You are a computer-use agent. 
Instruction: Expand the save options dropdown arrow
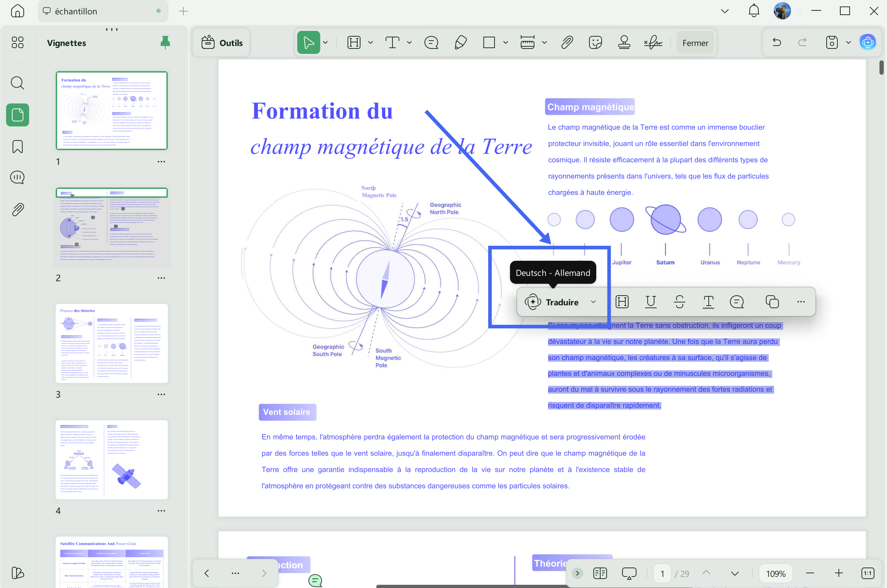click(x=848, y=42)
